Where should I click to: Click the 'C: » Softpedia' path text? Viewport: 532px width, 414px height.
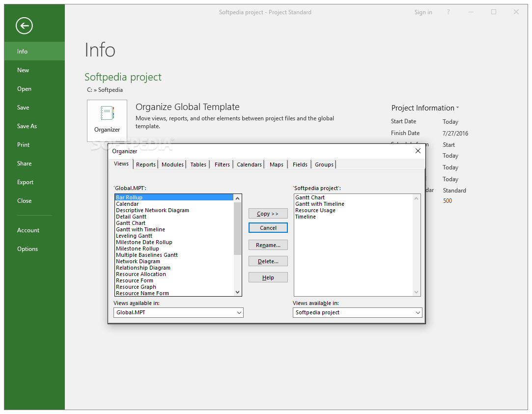pyautogui.click(x=105, y=90)
